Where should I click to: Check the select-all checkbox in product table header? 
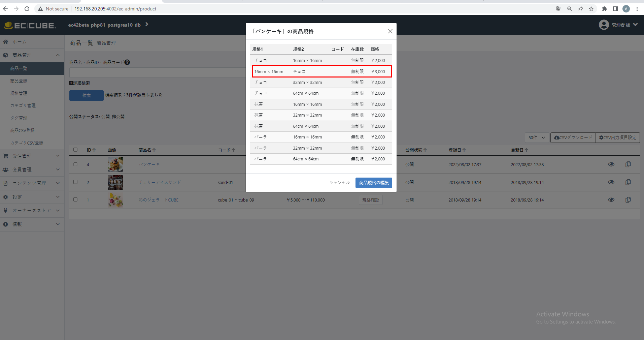(x=75, y=150)
